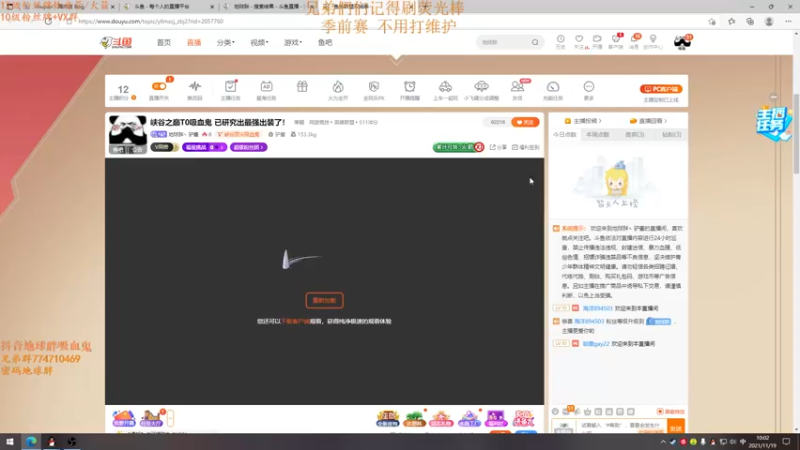Image resolution: width=800 pixels, height=450 pixels.
Task: Open the OBS taskbar icon
Action: (71, 441)
